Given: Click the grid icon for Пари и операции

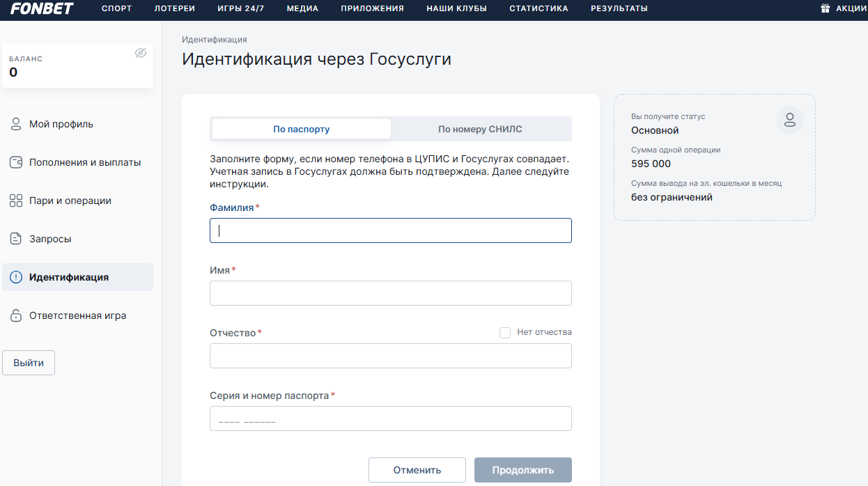Looking at the screenshot, I should click(16, 201).
